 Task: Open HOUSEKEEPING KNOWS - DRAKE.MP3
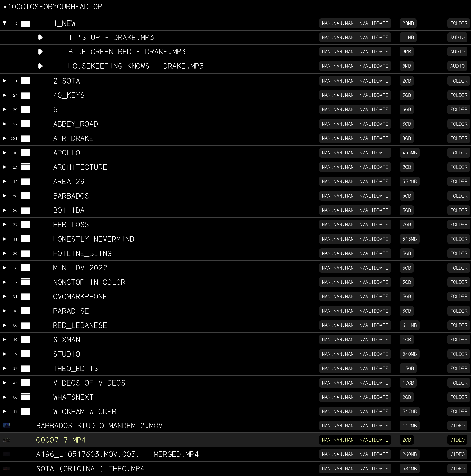136,66
